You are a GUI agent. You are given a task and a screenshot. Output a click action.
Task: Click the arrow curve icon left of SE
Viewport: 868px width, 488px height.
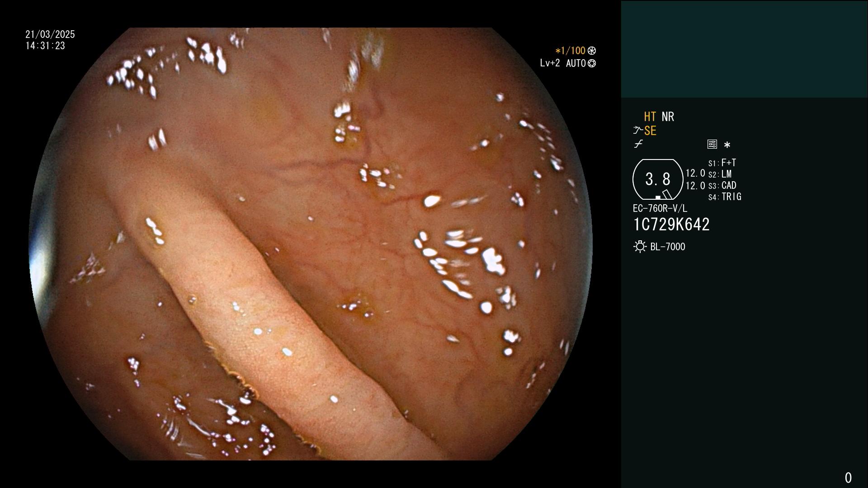coord(638,131)
